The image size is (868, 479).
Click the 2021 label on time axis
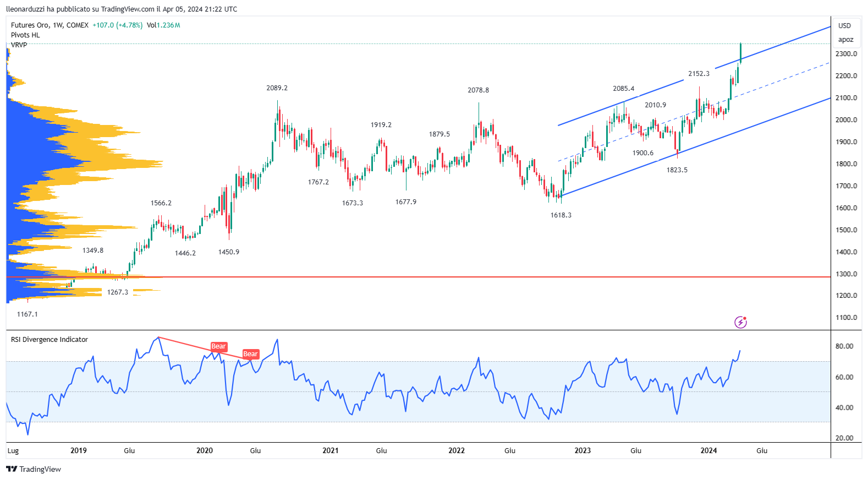point(331,450)
